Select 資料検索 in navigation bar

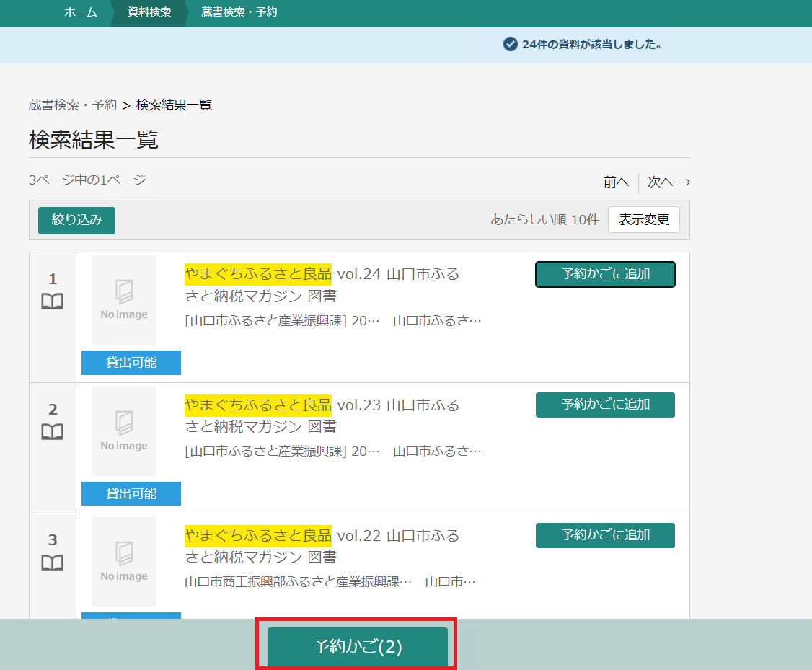[149, 12]
